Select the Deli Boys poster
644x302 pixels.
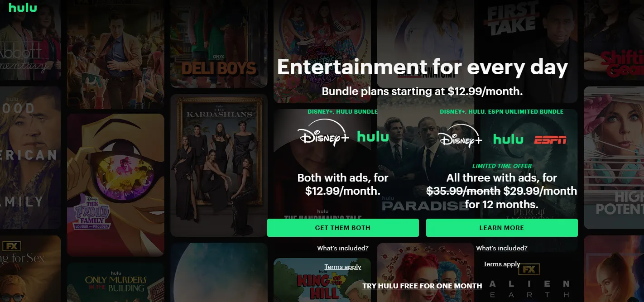[x=219, y=44]
